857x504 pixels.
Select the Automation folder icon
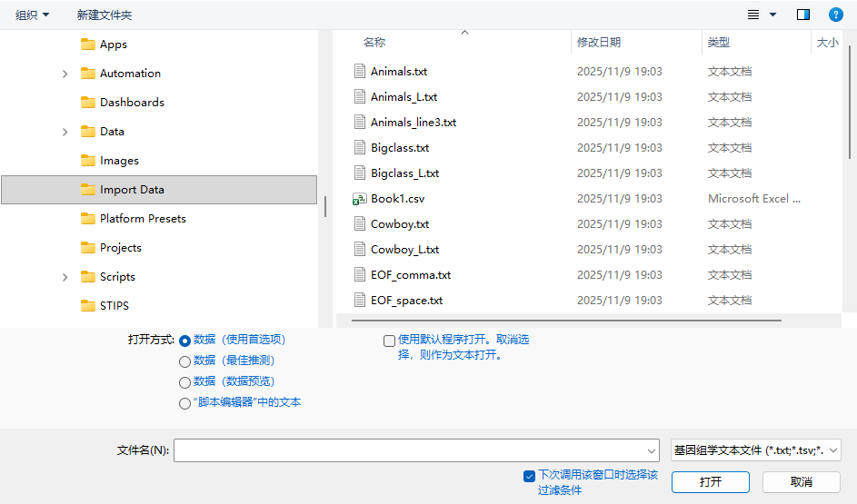87,74
